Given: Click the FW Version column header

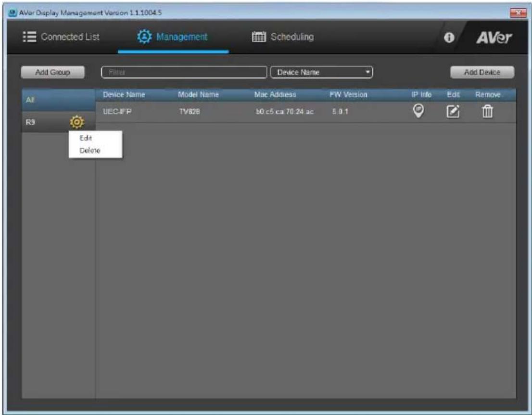Looking at the screenshot, I should pos(348,95).
